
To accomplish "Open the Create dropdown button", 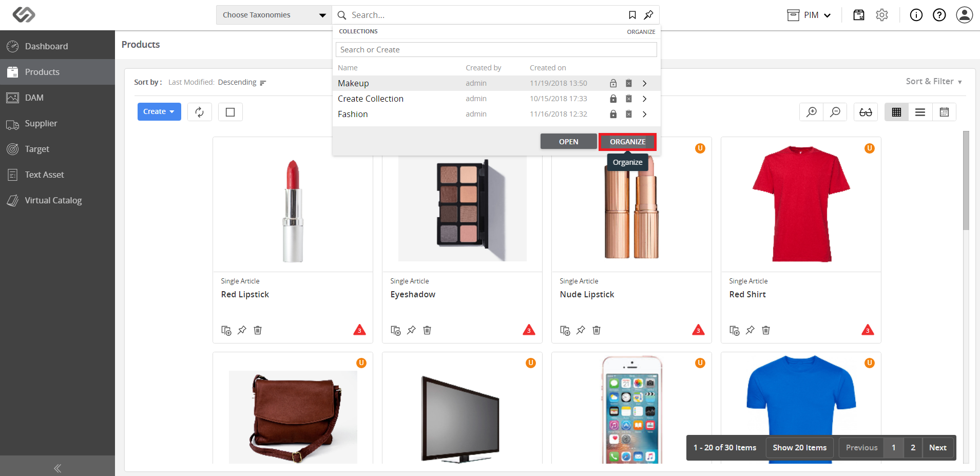I will [x=159, y=112].
